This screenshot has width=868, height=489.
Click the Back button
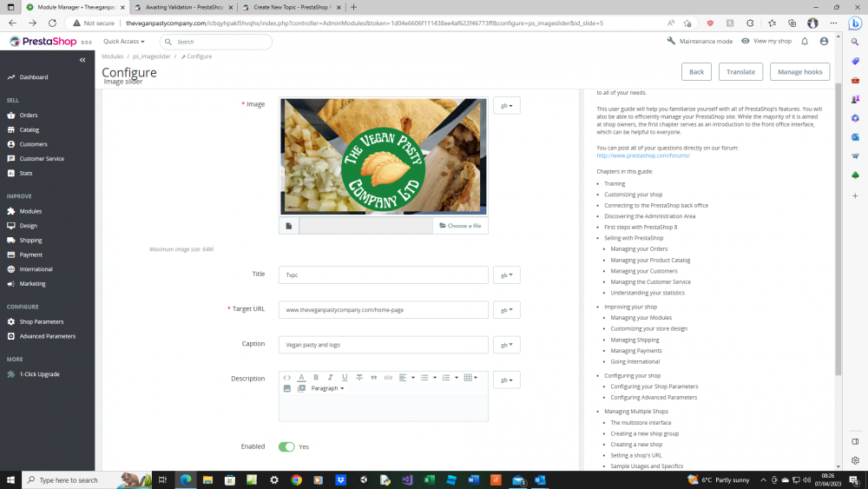pos(696,71)
